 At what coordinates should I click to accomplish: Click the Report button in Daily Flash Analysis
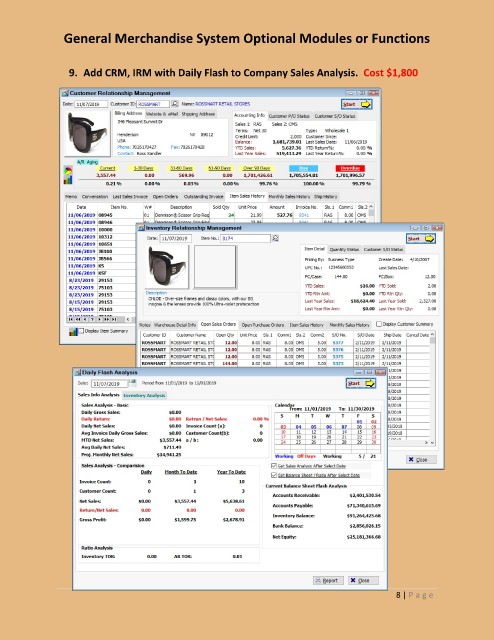pos(328,580)
